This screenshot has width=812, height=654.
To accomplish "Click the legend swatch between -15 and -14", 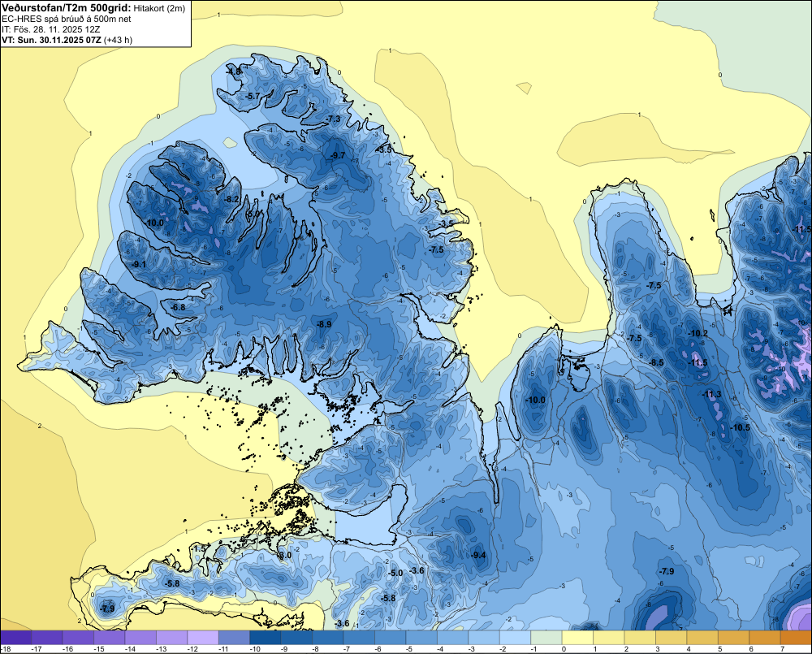I will [110, 638].
